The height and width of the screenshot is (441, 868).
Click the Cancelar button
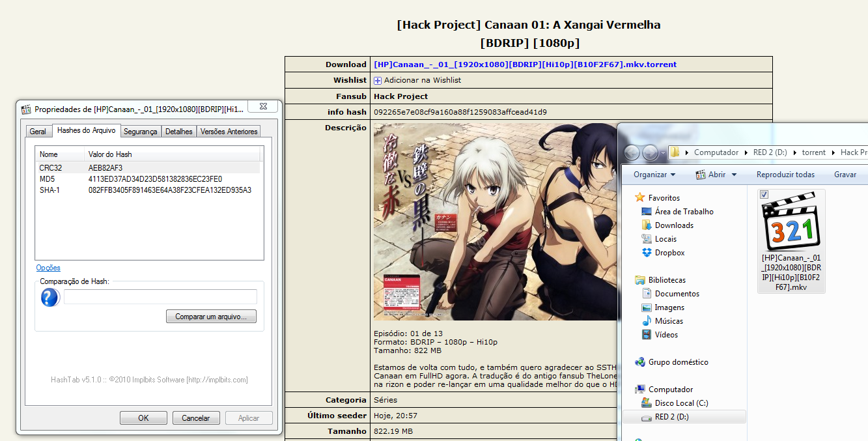pos(196,418)
